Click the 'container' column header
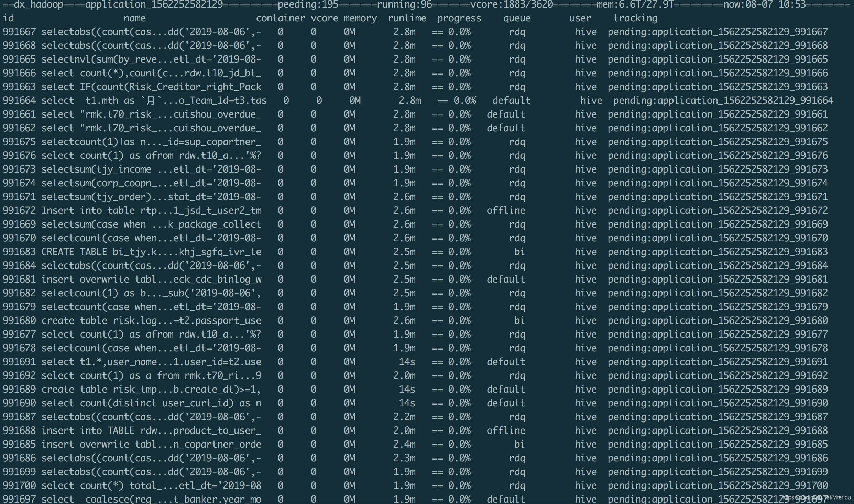The width and height of the screenshot is (854, 504). pyautogui.click(x=281, y=18)
